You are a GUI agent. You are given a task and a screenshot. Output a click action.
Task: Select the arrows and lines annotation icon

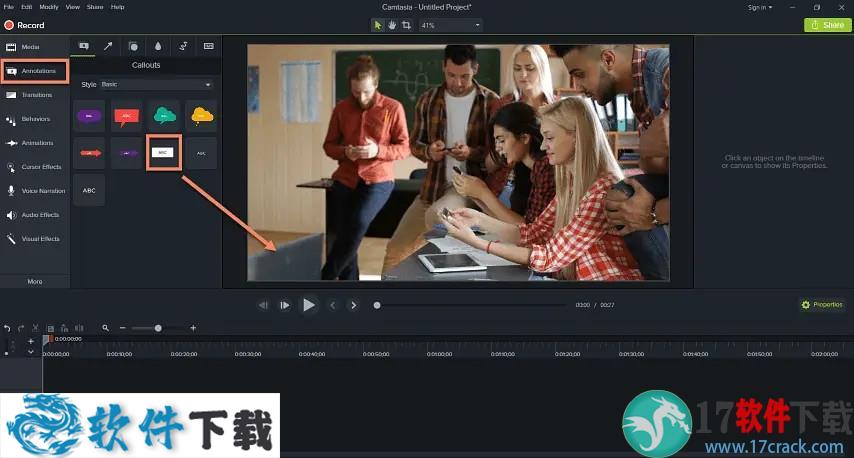108,46
